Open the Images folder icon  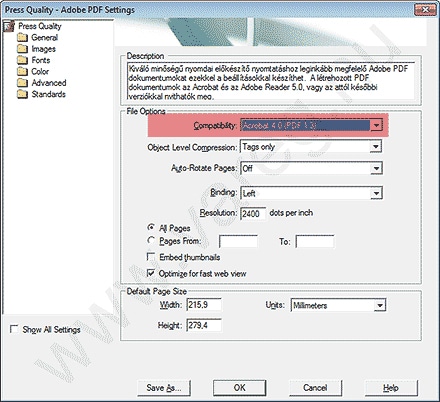22,49
